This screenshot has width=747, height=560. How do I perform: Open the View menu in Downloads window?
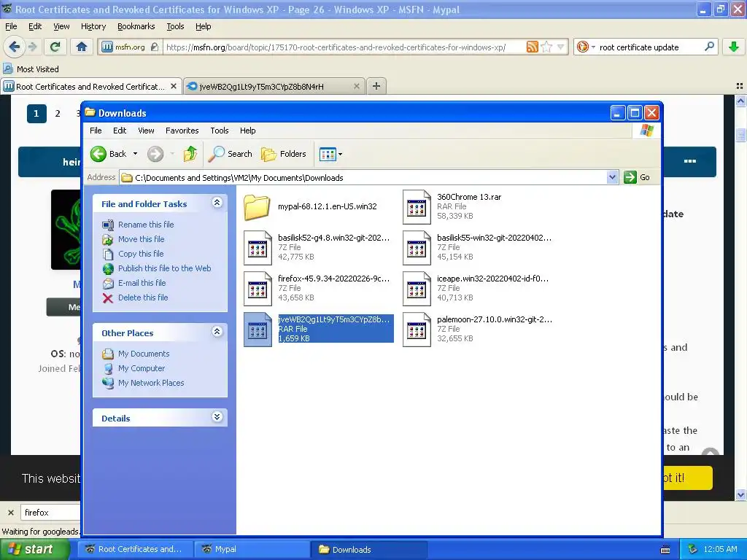[146, 131]
